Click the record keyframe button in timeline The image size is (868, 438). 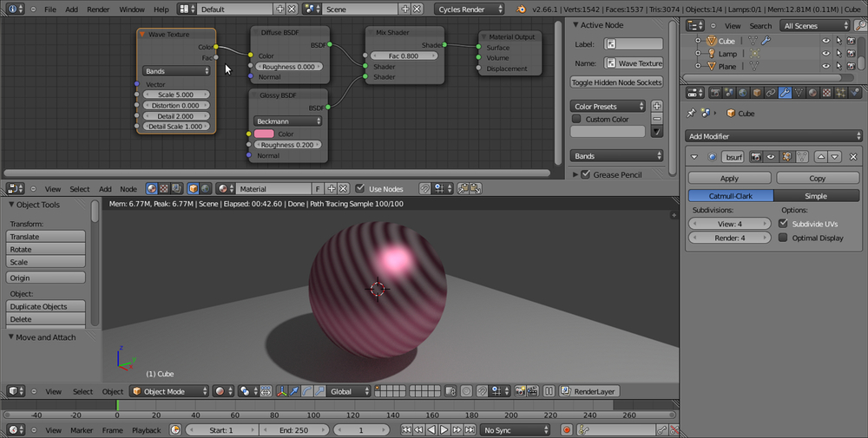(567, 430)
